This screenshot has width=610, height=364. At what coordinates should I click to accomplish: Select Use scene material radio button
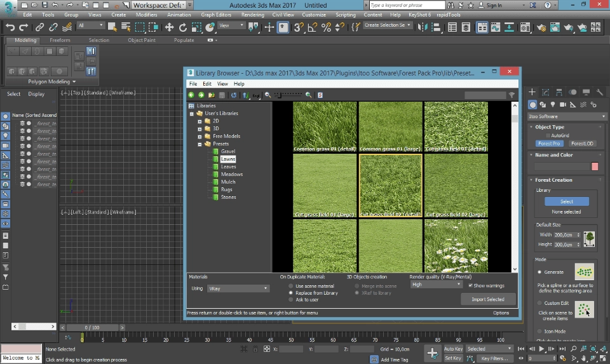tap(290, 286)
